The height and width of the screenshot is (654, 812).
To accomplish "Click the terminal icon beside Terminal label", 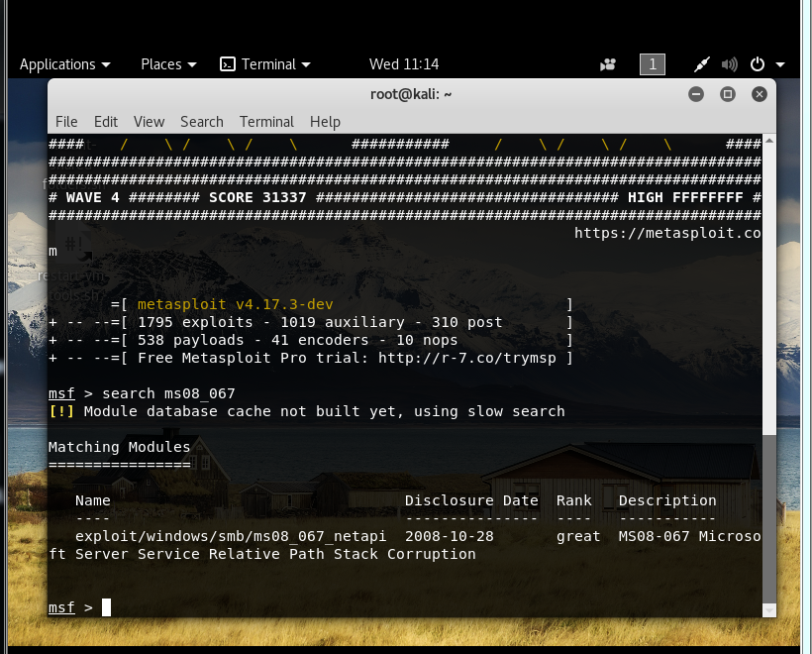I will [228, 64].
